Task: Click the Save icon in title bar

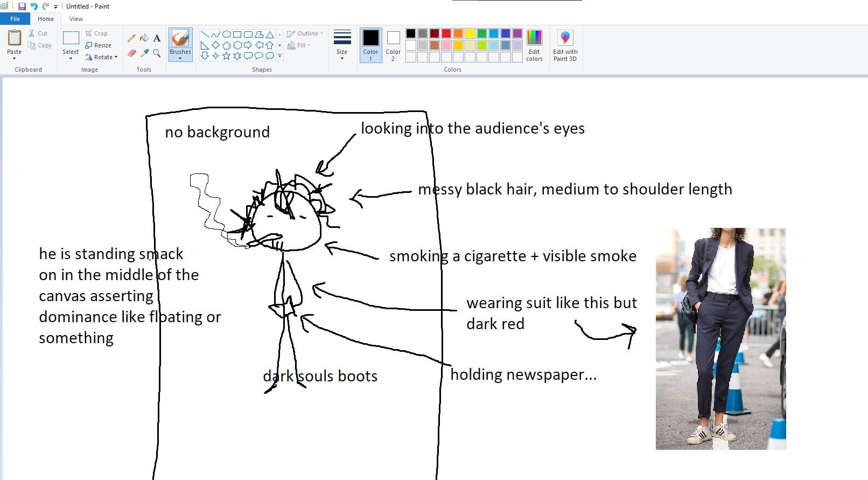Action: click(x=22, y=6)
